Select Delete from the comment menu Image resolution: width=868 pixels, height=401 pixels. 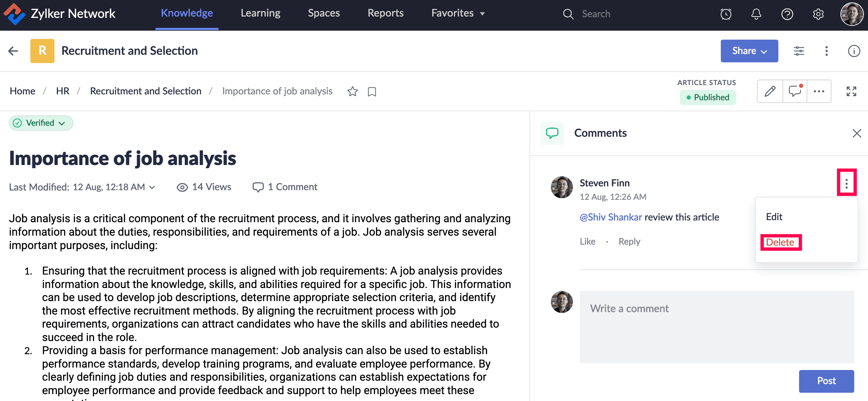780,242
